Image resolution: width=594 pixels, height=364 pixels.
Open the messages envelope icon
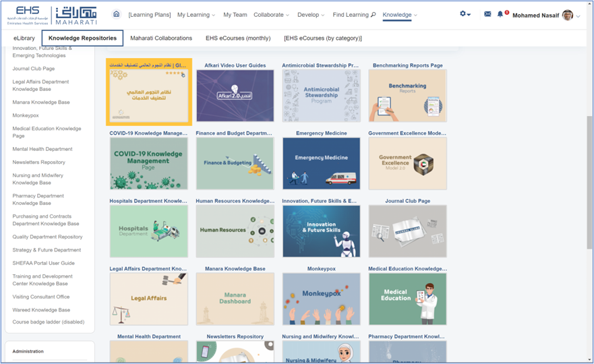(487, 14)
